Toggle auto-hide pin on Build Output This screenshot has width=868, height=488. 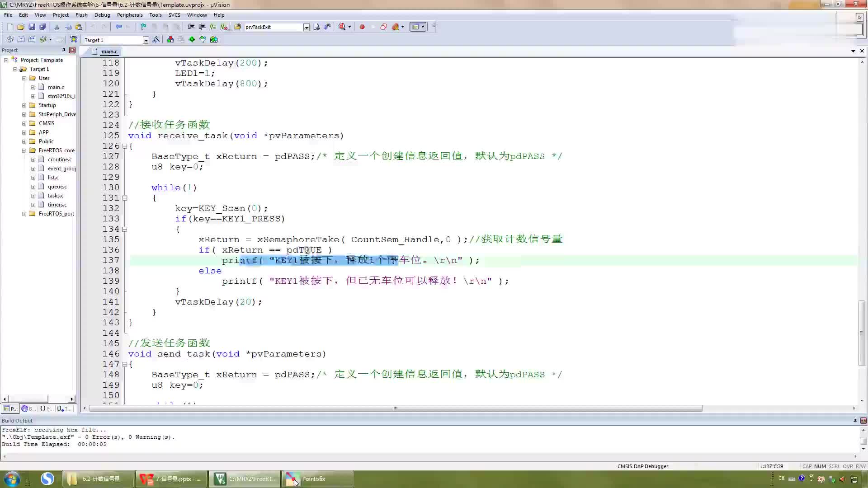[x=855, y=420]
